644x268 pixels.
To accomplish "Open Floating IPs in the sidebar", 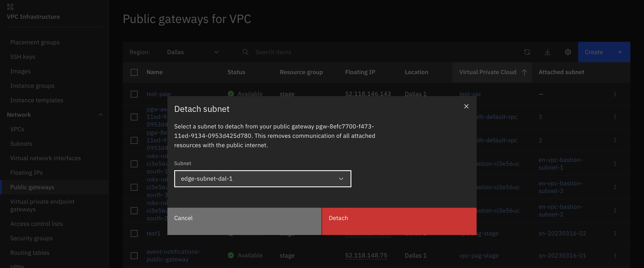I will [26, 173].
